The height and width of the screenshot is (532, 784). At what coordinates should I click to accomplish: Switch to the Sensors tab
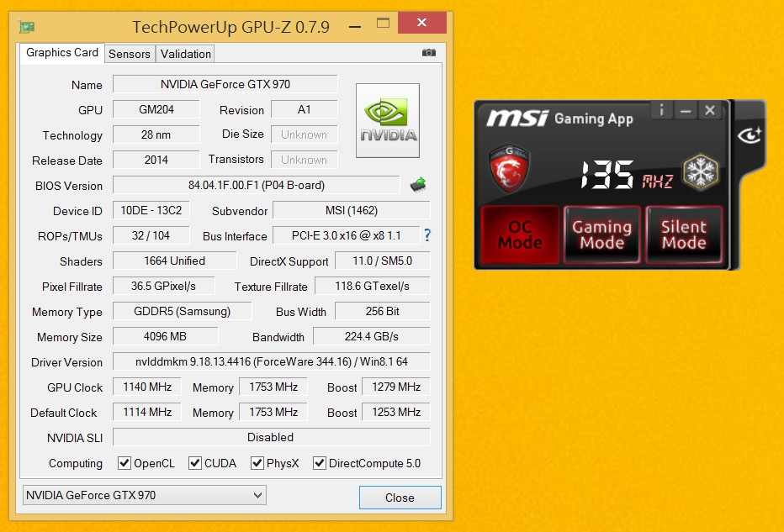pos(129,54)
